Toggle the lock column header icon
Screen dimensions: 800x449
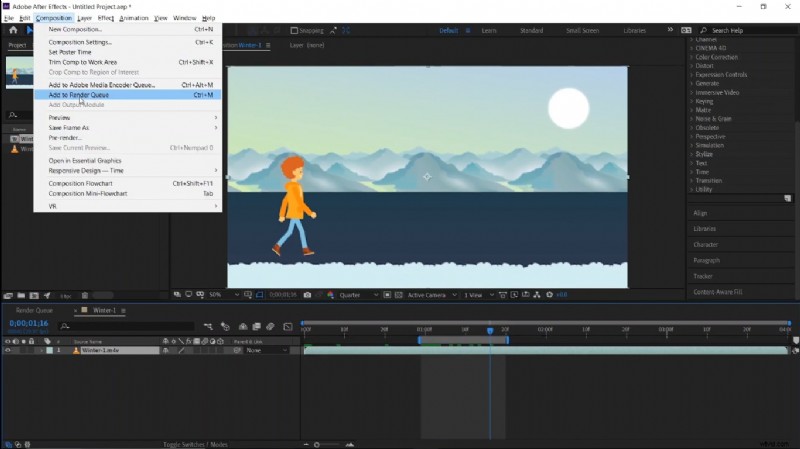(x=32, y=341)
